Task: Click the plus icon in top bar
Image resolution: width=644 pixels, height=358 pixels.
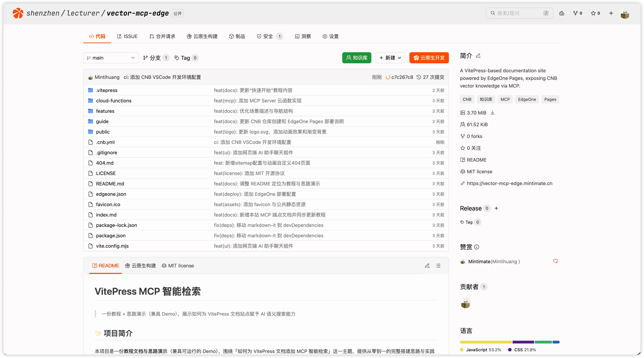Action: (x=611, y=13)
